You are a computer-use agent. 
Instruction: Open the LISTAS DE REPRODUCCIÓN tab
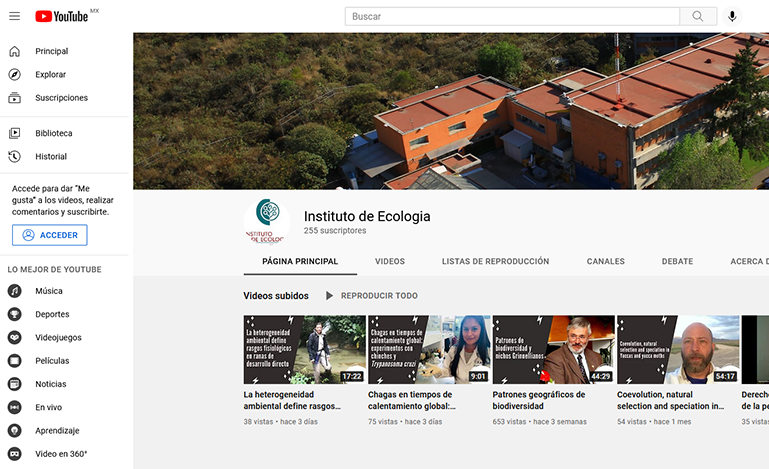[495, 261]
